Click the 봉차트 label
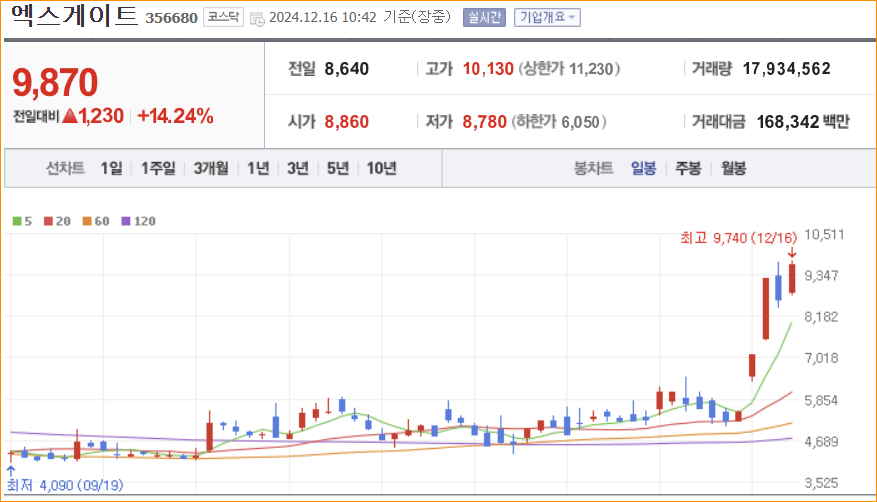The image size is (877, 502). point(593,168)
